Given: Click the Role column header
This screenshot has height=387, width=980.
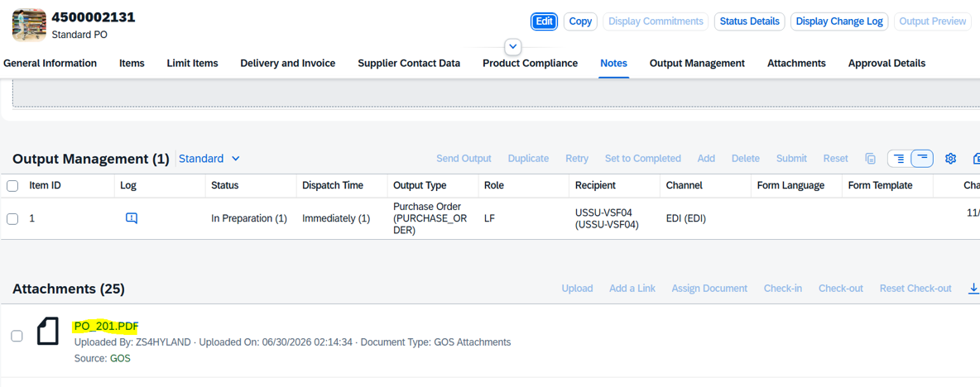Looking at the screenshot, I should pyautogui.click(x=494, y=185).
